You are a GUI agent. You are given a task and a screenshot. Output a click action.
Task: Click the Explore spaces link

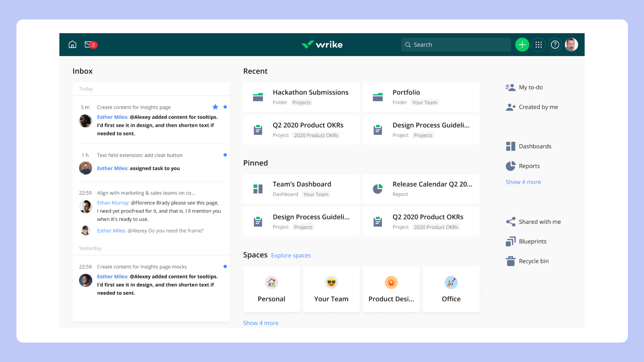(291, 255)
